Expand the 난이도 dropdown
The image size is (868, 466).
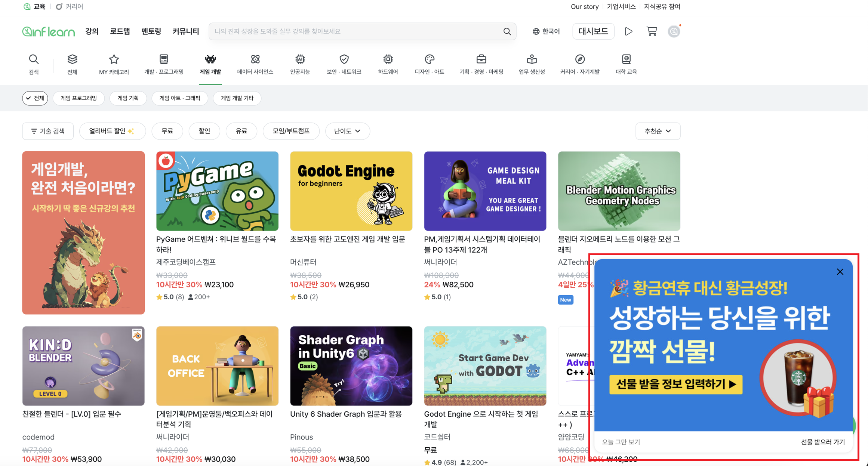pos(347,131)
